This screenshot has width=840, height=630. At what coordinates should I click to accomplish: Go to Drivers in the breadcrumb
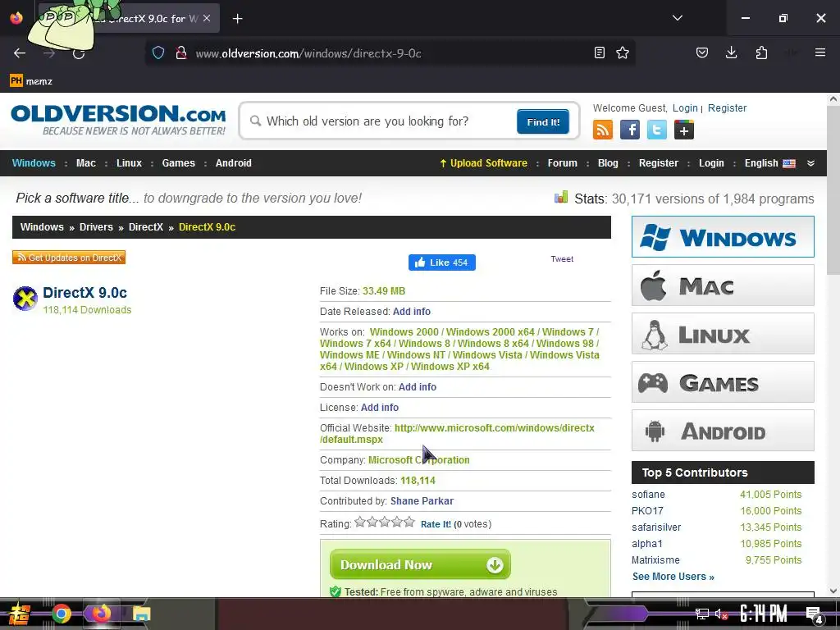pos(96,227)
